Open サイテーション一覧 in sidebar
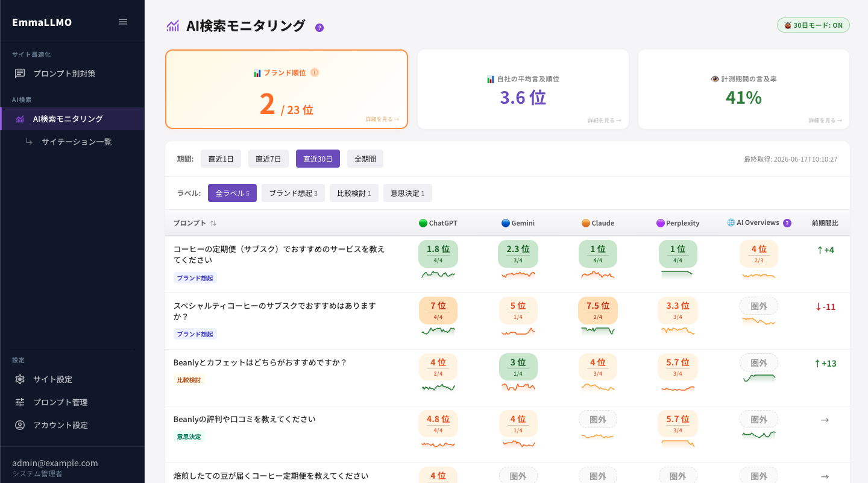 (x=72, y=142)
